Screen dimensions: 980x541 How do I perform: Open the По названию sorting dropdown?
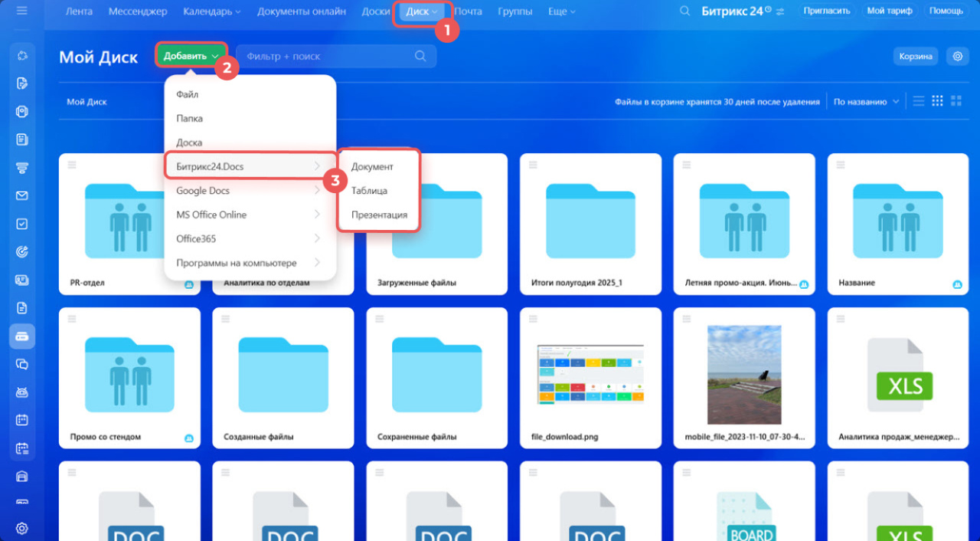point(867,102)
